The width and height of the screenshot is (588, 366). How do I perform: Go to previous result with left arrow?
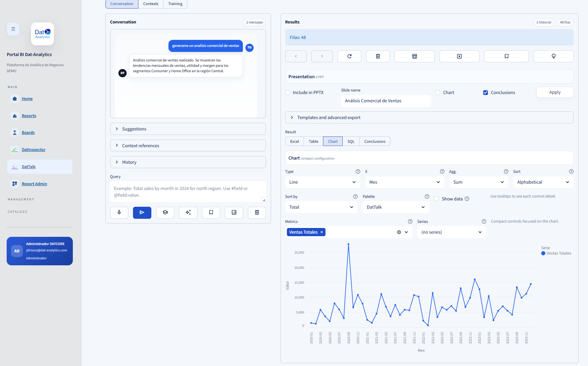[x=296, y=56]
